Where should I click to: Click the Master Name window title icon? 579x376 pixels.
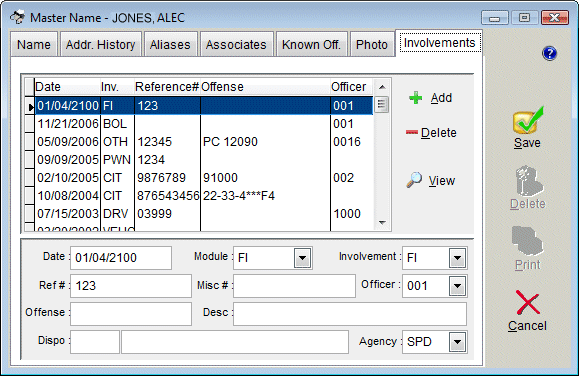pyautogui.click(x=17, y=17)
